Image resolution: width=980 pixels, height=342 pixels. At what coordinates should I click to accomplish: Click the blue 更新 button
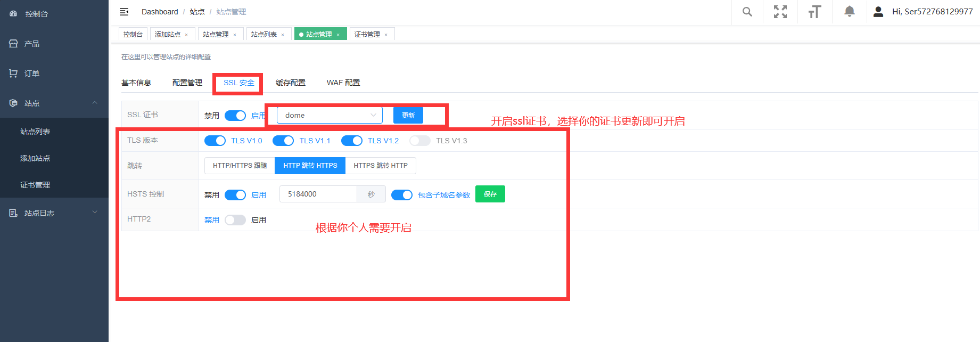coord(408,116)
